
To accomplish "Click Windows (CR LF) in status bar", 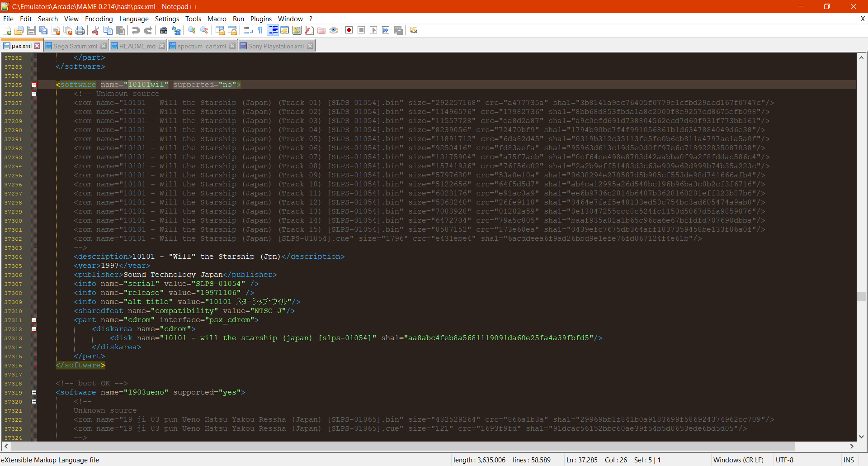I will 738,460.
